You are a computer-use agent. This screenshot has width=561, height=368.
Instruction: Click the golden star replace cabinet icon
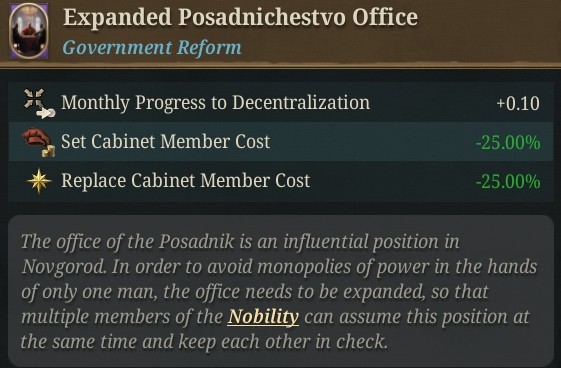pyautogui.click(x=39, y=181)
